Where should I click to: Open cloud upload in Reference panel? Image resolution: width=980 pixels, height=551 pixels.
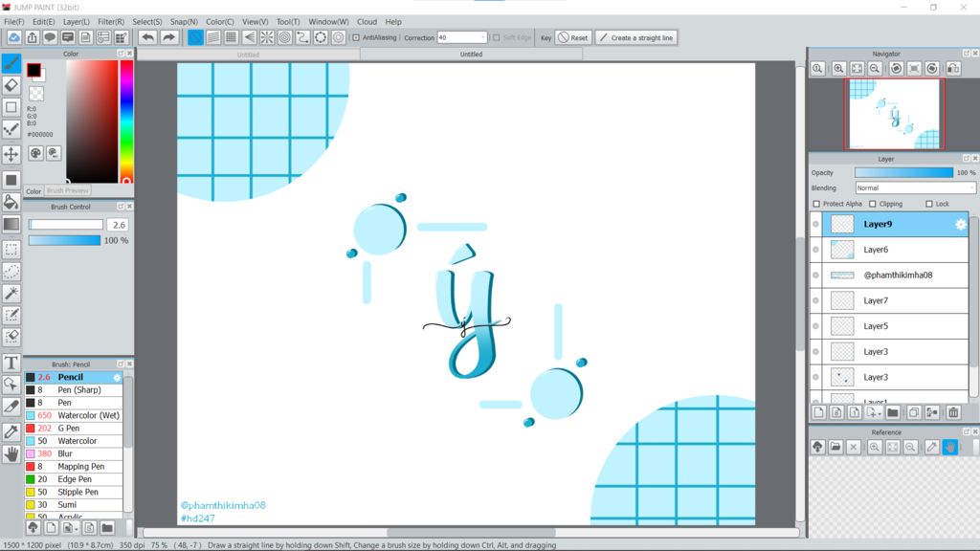[x=817, y=447]
